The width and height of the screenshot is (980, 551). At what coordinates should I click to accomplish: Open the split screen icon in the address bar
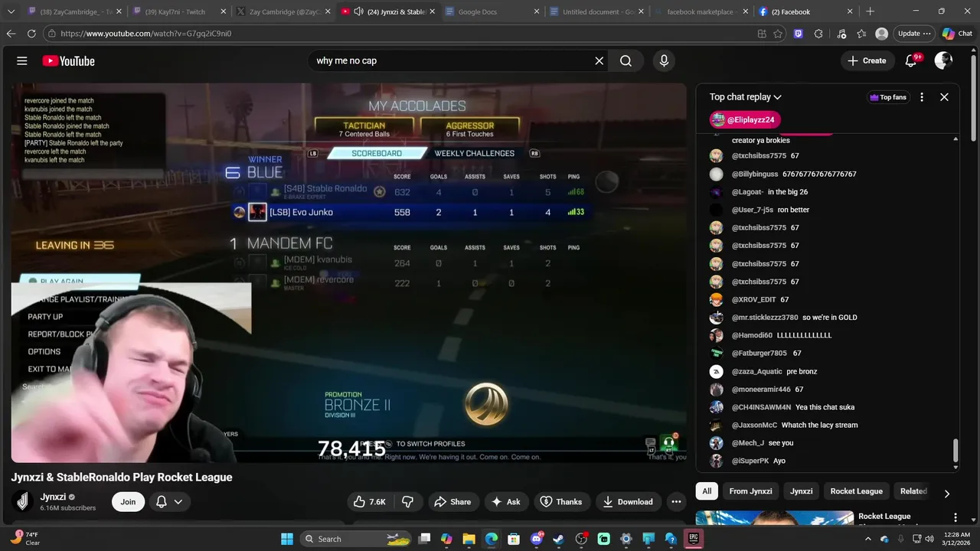pyautogui.click(x=762, y=34)
